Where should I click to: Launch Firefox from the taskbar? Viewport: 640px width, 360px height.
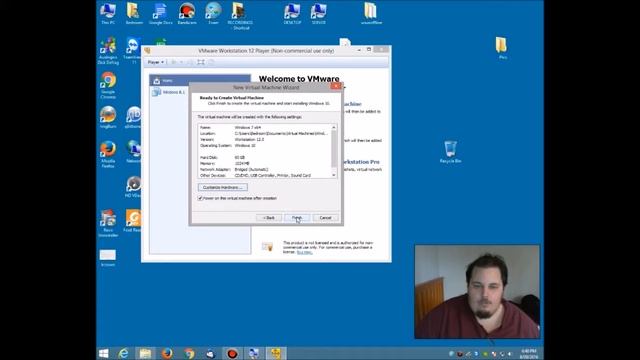point(167,353)
